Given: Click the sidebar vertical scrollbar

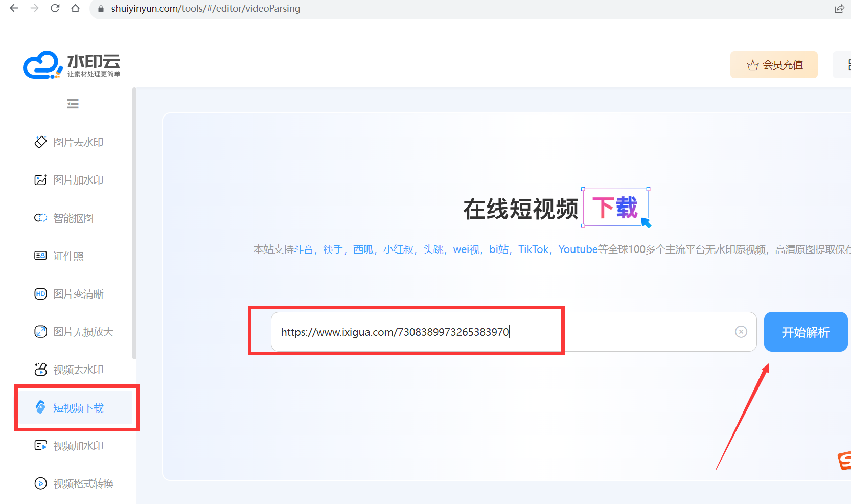Looking at the screenshot, I should (x=134, y=223).
